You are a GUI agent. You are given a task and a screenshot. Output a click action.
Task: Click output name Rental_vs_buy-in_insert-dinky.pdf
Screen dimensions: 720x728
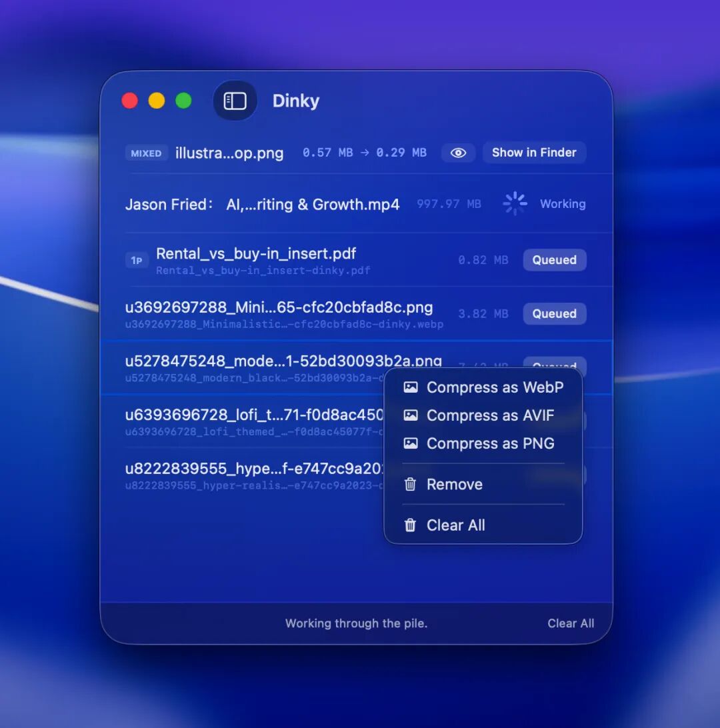click(x=263, y=271)
